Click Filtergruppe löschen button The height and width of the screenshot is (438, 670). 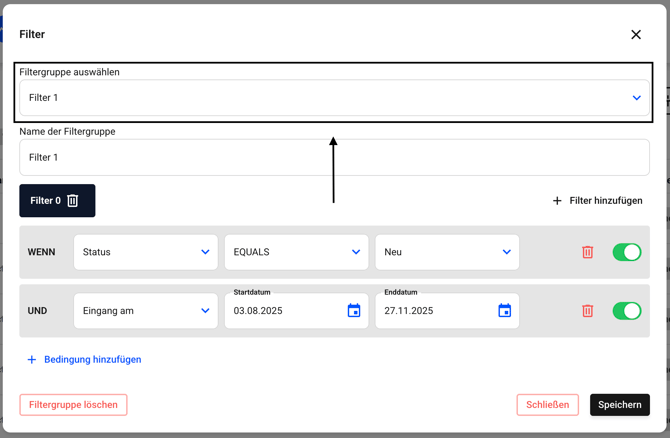tap(73, 405)
